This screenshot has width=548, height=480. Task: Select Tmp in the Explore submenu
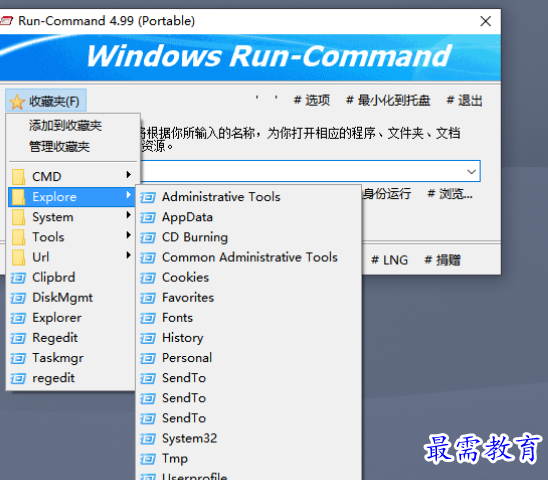[x=249, y=458]
